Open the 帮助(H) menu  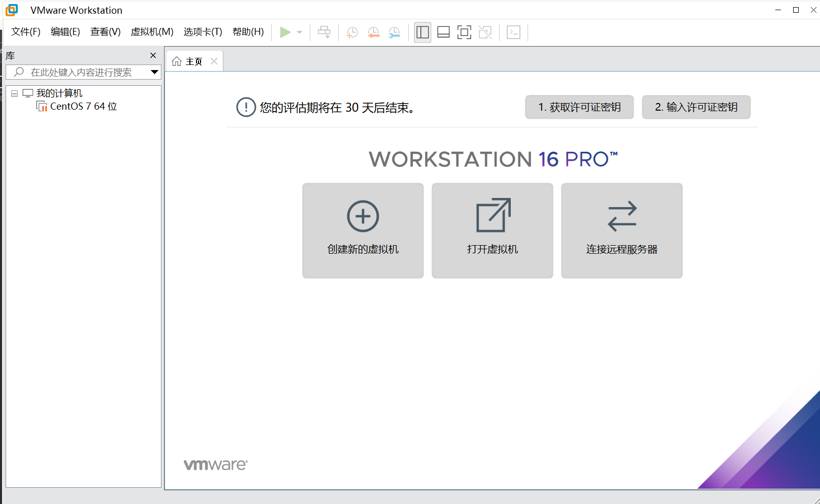pyautogui.click(x=248, y=32)
